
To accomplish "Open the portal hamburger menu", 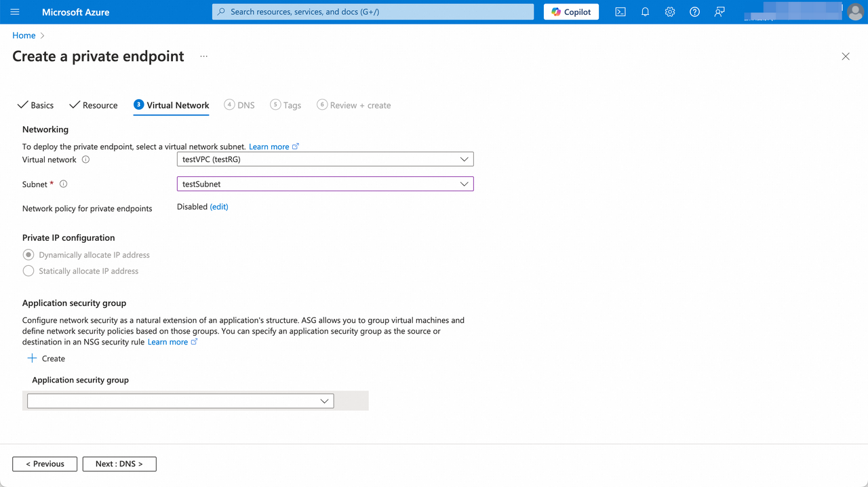I will point(14,12).
